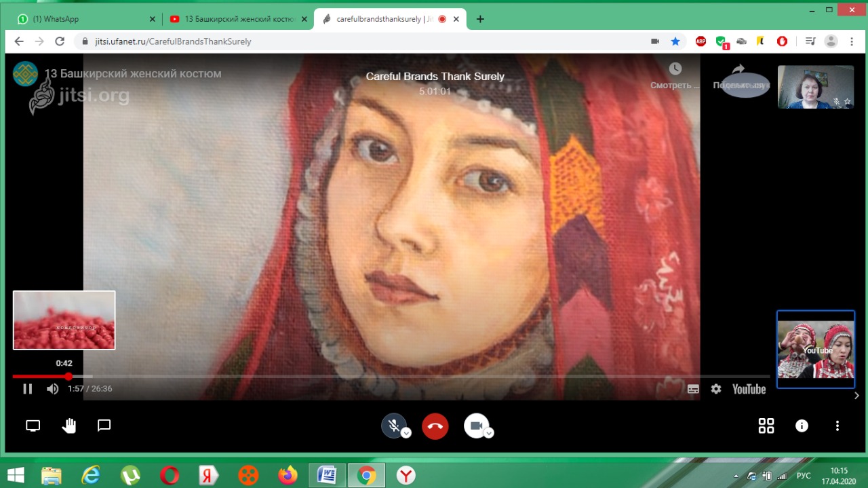The width and height of the screenshot is (868, 488).
Task: Open the meeting info icon
Action: point(802,426)
